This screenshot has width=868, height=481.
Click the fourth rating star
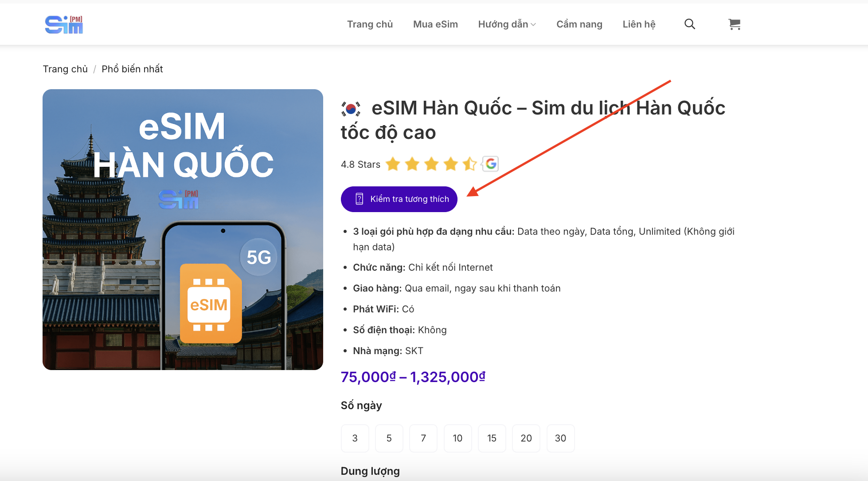450,164
